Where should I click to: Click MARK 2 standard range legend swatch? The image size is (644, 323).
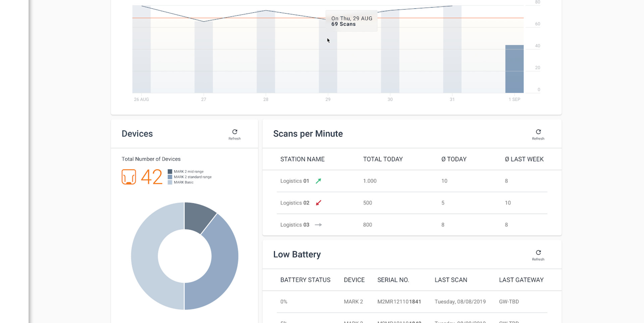click(170, 177)
